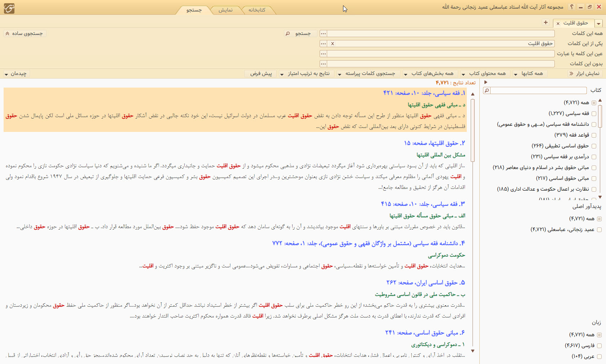Add a new search tab with the plus icon
The height and width of the screenshot is (364, 606).
[x=546, y=23]
